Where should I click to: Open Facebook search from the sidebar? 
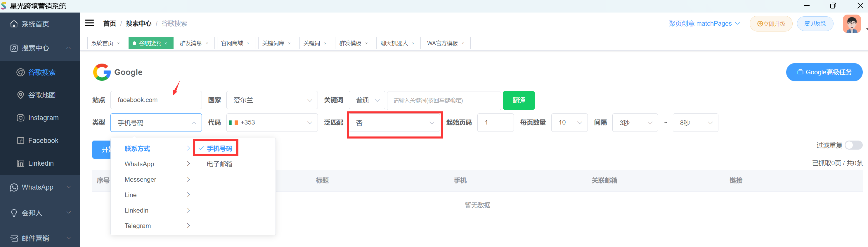click(x=40, y=141)
